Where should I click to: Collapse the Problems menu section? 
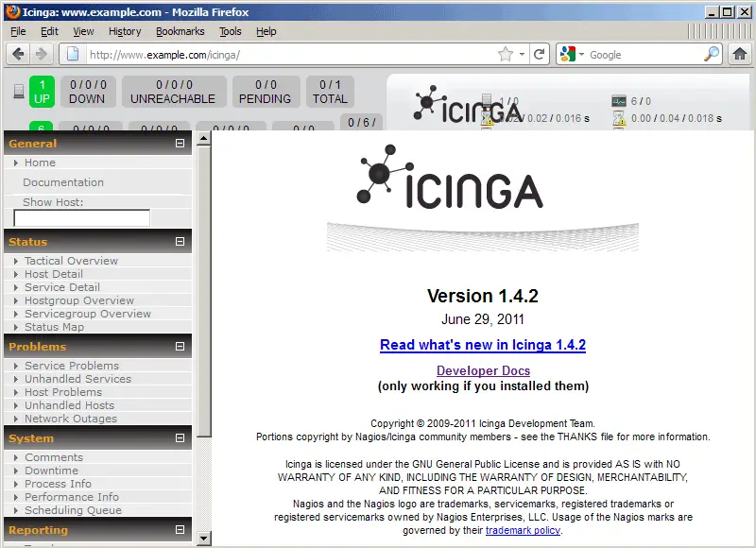tap(180, 347)
